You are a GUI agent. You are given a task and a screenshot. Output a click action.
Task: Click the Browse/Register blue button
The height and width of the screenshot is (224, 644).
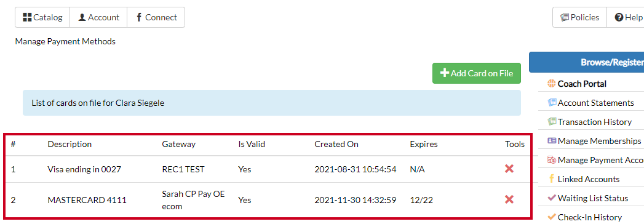587,62
